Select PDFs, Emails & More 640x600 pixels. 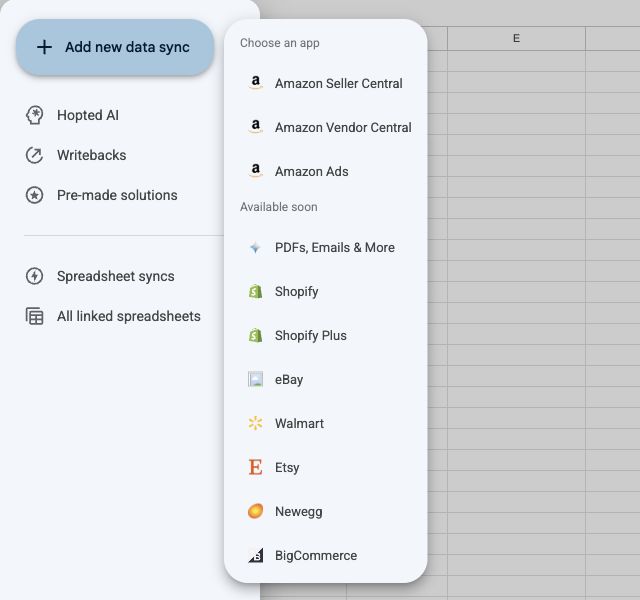(326, 248)
